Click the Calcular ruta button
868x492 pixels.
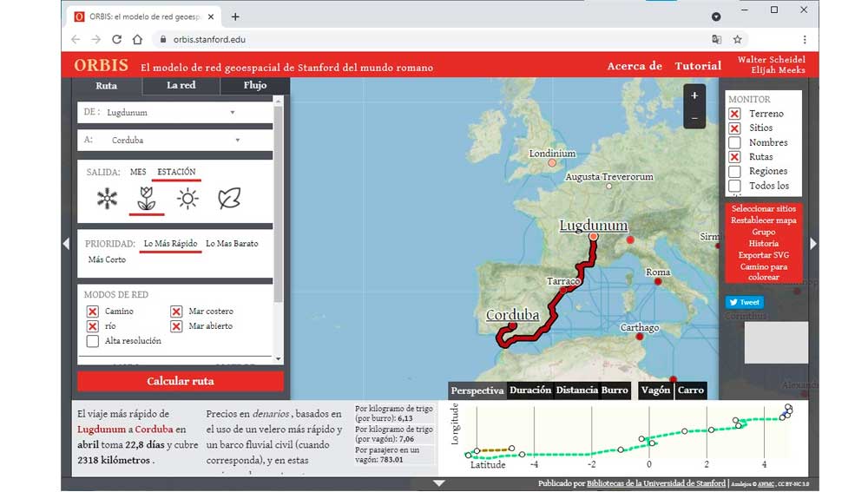click(181, 381)
